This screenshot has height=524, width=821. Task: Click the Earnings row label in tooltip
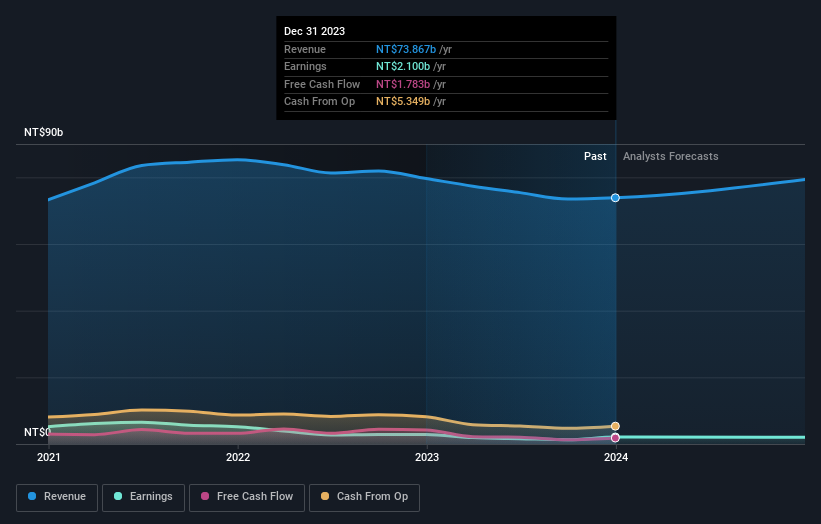click(305, 66)
